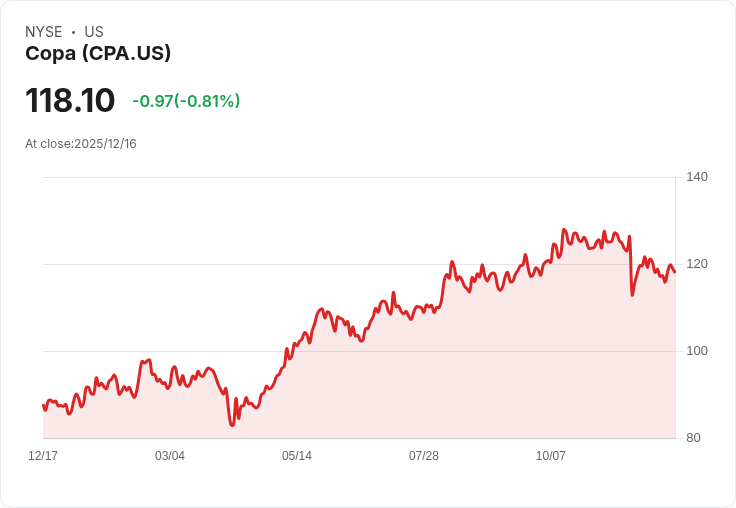Click the US market label

(94, 32)
